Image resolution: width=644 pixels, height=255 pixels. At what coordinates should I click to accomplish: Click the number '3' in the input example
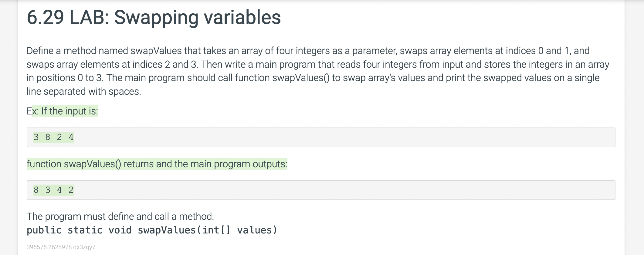36,137
